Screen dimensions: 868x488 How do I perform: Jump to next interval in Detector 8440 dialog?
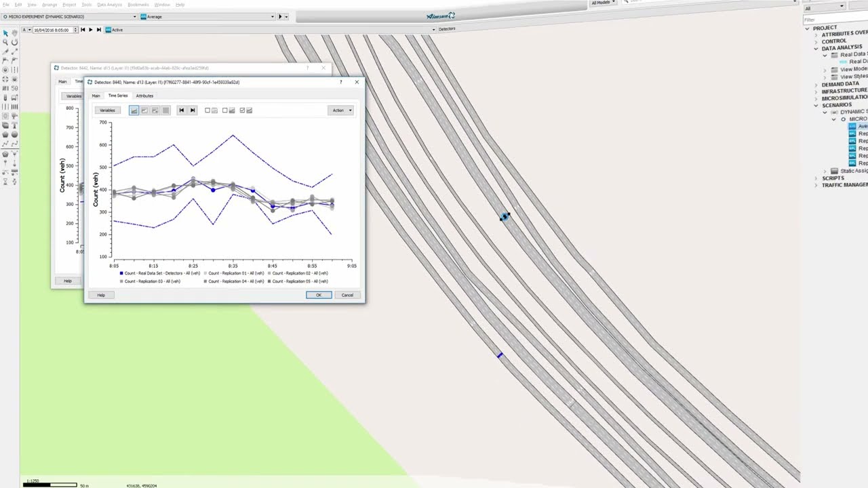[193, 110]
